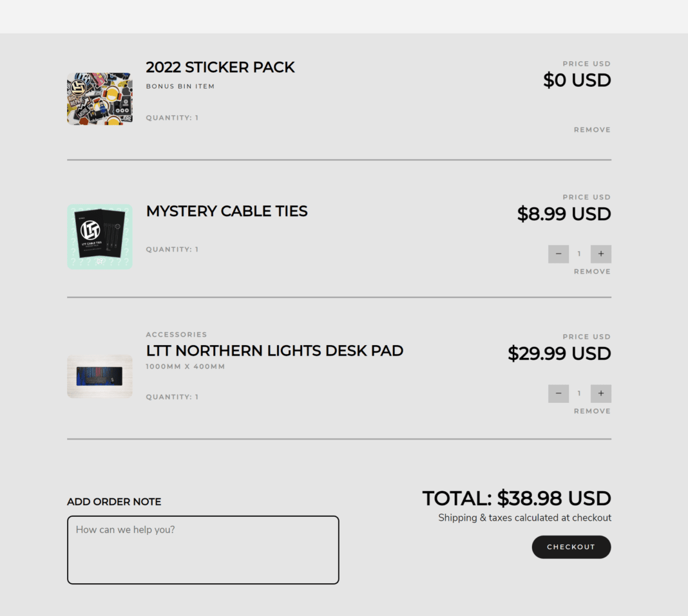Screen dimensions: 688x616
Task: Open the 2022 Sticker Pack title link
Action: click(220, 68)
